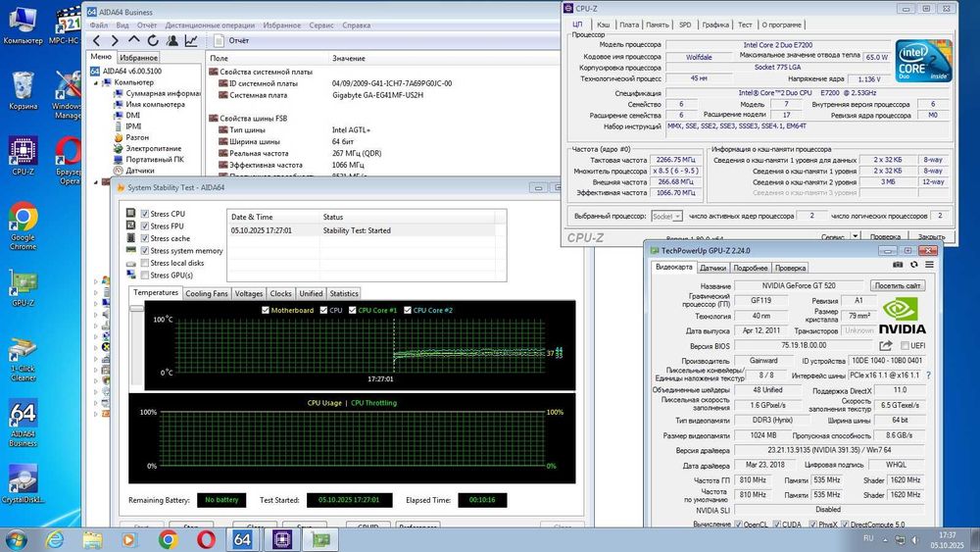Click the Поле column header in AIDA64
Screen dimensions: 980x552
219,58
